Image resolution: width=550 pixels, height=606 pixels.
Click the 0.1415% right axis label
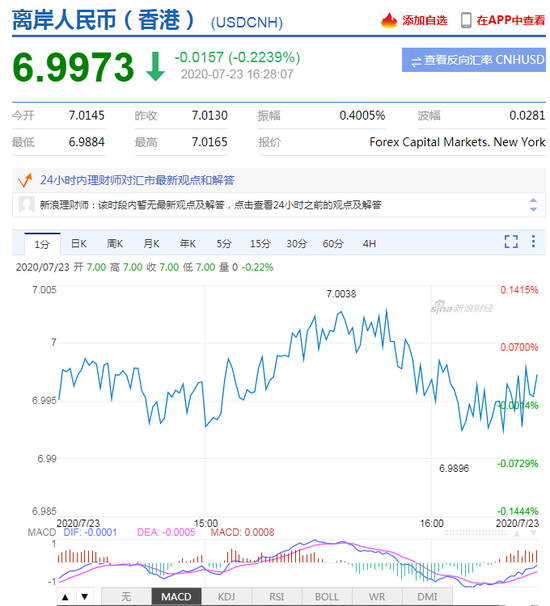click(519, 290)
